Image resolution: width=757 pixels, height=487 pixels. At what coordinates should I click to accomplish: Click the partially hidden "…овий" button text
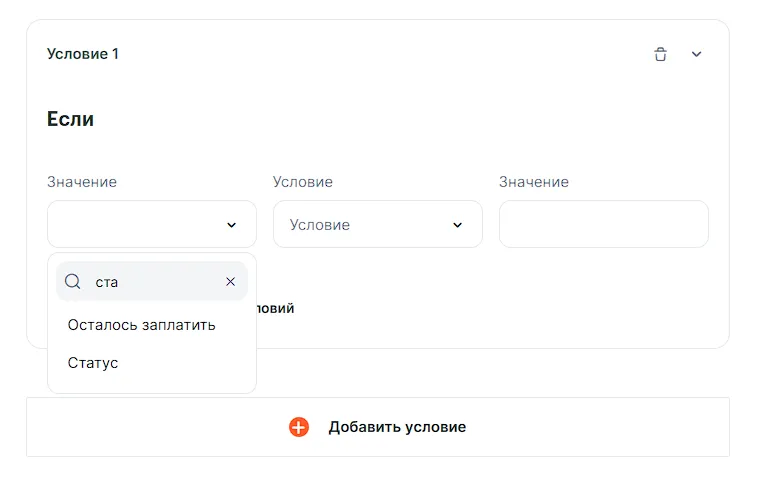pyautogui.click(x=276, y=308)
